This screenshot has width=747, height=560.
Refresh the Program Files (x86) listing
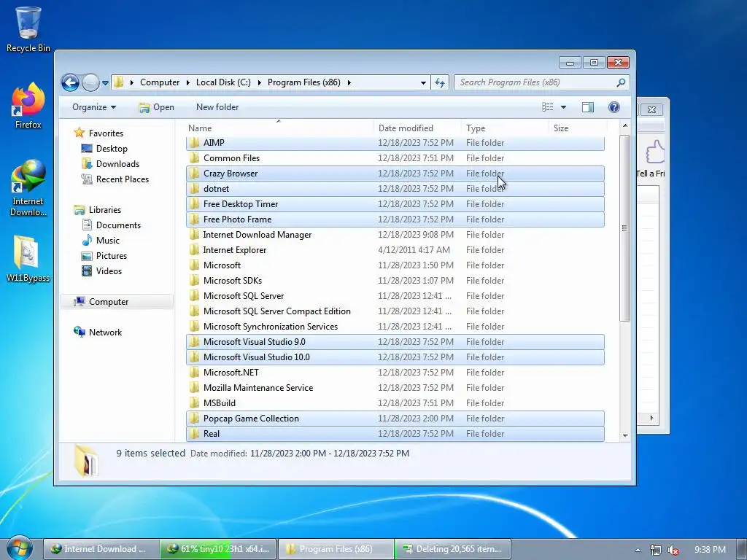click(x=440, y=83)
